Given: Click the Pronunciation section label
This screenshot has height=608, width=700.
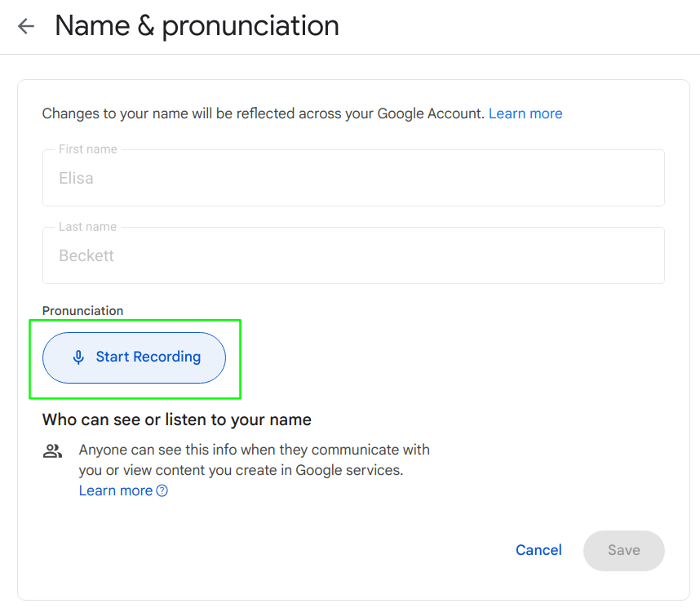Looking at the screenshot, I should tap(82, 311).
